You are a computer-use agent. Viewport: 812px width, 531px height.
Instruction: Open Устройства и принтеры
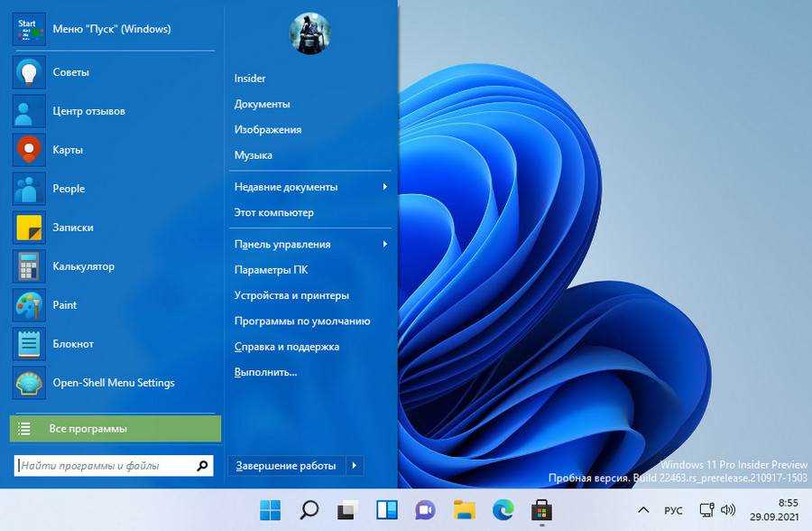pyautogui.click(x=291, y=295)
